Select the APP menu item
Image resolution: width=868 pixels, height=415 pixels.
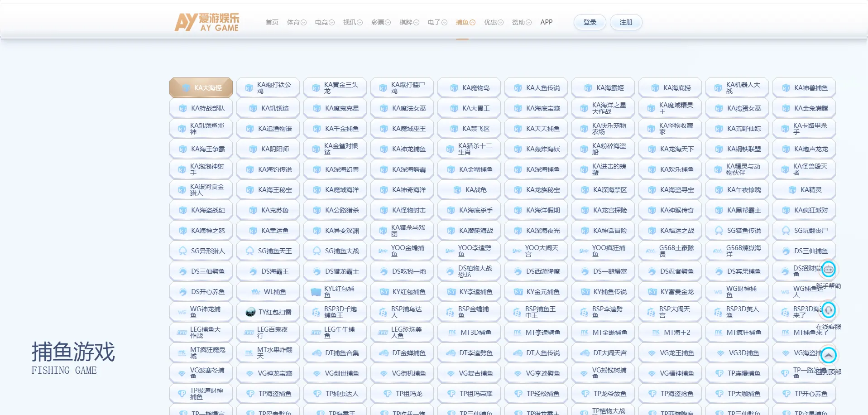click(x=546, y=22)
